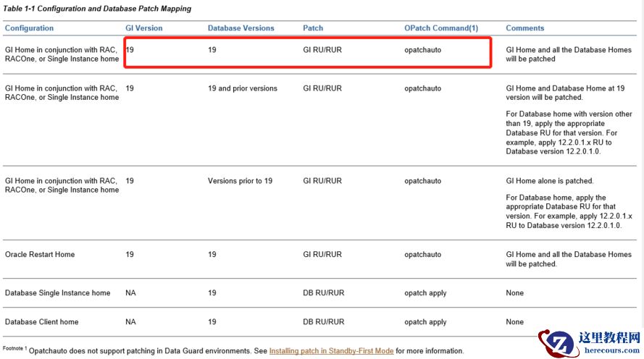This screenshot has width=644, height=359.
Task: Click the Database Versions 19 in Database Client home row
Action: click(212, 322)
